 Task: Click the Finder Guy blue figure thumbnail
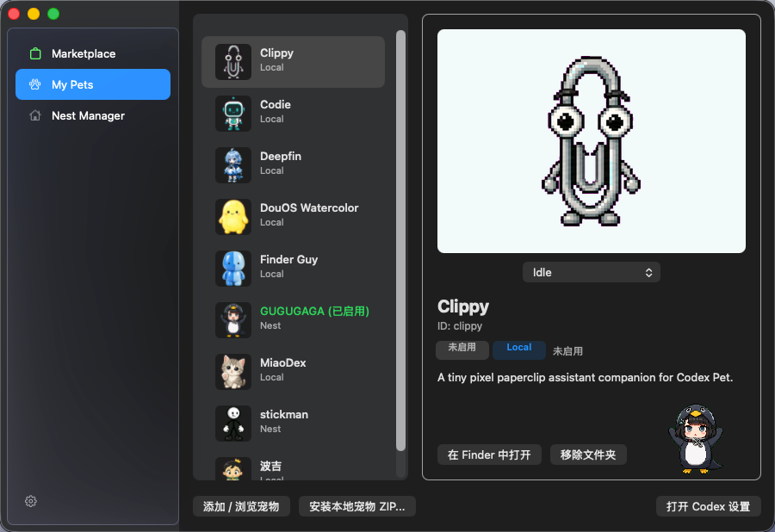pos(233,269)
